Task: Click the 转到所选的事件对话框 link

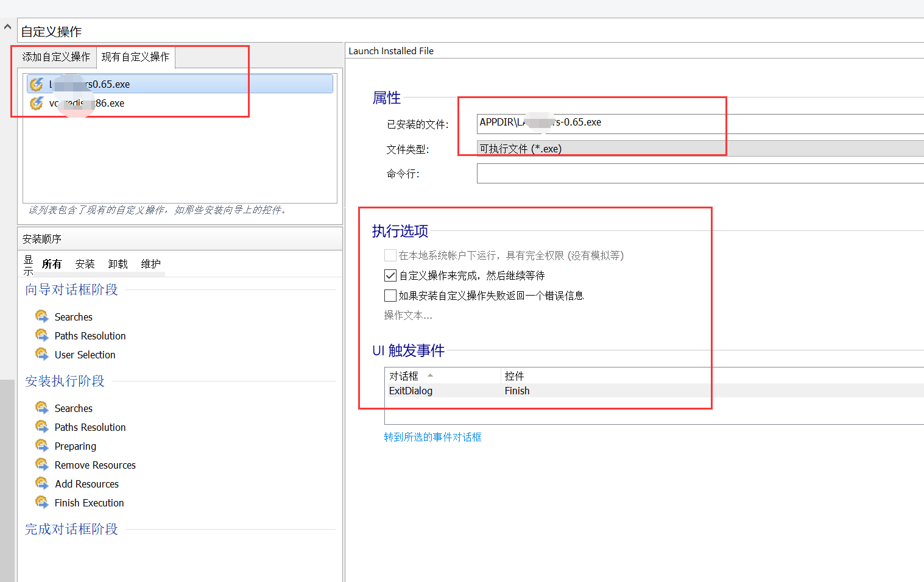Action: click(x=433, y=437)
